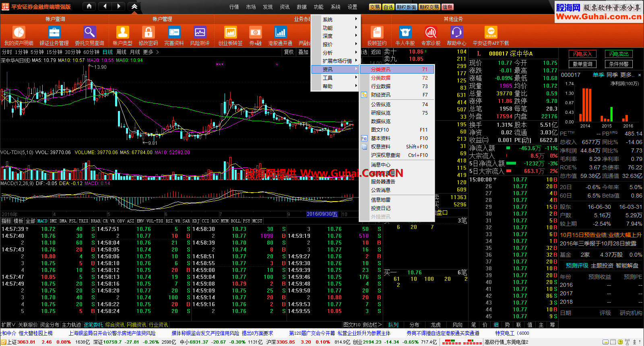
Task: Toggle 叠加 overlay on chart
Action: pos(303,52)
